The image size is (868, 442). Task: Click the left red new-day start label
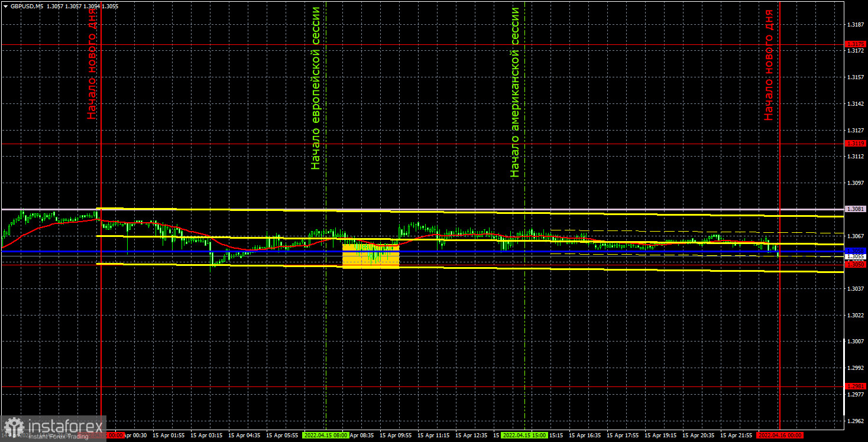(92, 64)
